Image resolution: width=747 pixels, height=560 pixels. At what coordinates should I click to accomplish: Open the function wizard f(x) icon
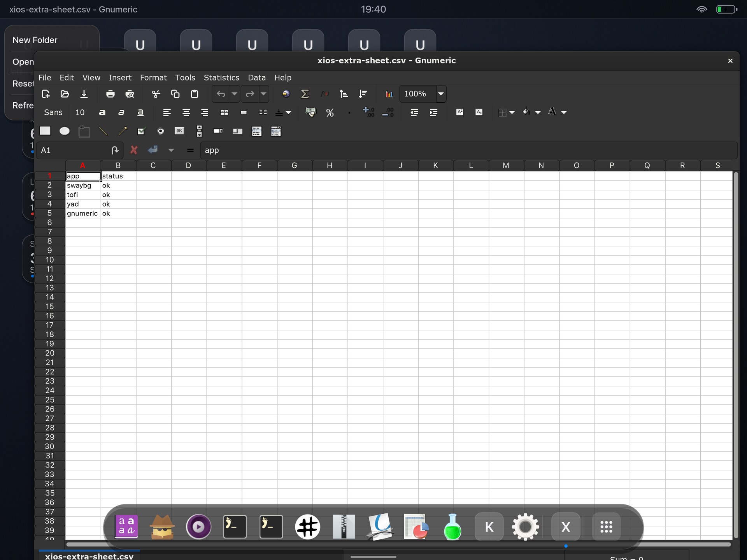(324, 94)
